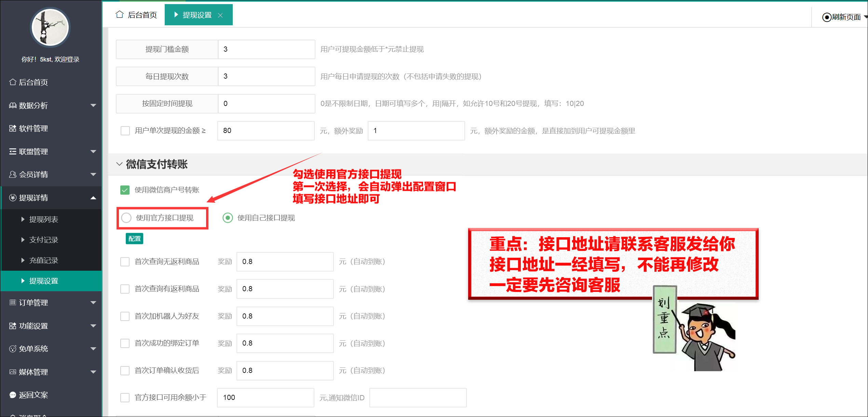
Task: Click the software management grid icon
Action: [13, 128]
